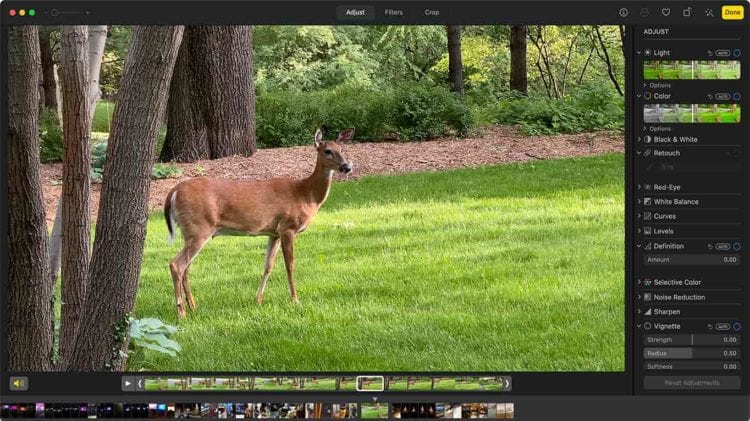This screenshot has height=421, width=750.
Task: Enable Auto for the Color adjustment
Action: pos(723,96)
